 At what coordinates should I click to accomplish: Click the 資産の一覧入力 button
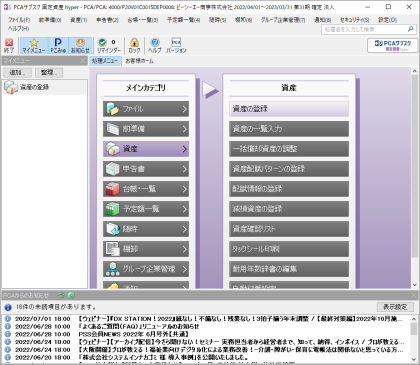(289, 129)
